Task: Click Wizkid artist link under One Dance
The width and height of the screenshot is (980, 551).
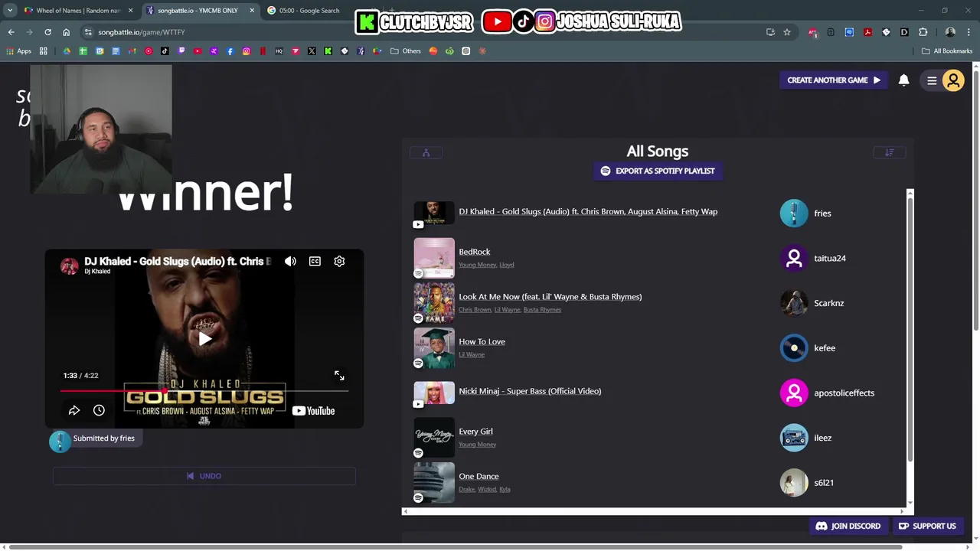Action: click(487, 490)
